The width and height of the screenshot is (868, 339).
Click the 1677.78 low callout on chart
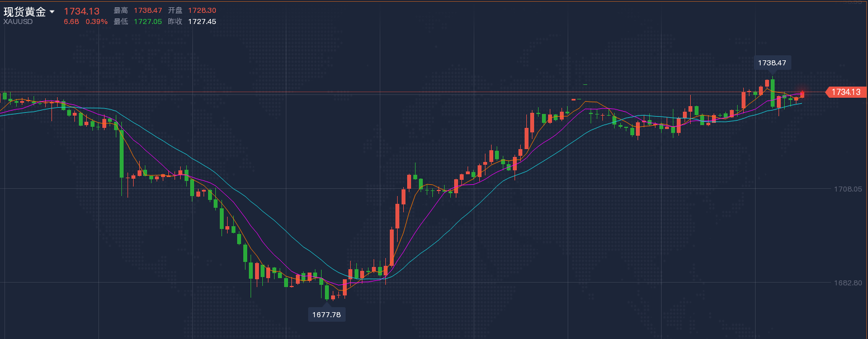[x=327, y=314]
